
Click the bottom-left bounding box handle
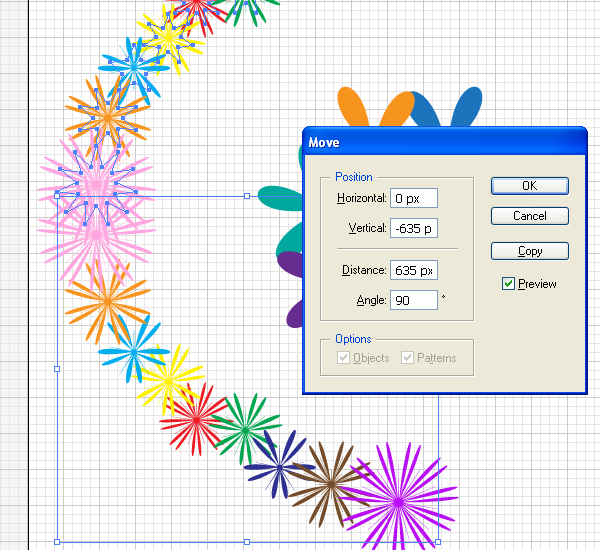(57, 542)
